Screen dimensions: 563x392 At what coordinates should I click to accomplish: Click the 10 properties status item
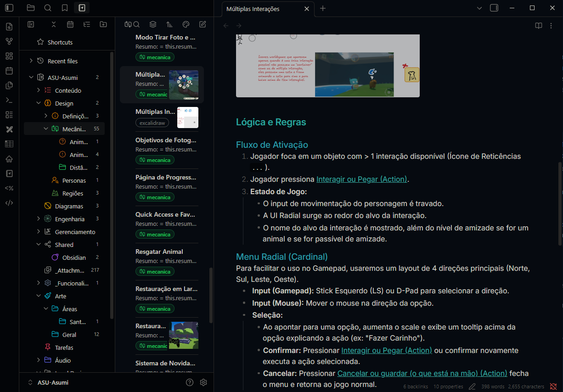(448, 386)
